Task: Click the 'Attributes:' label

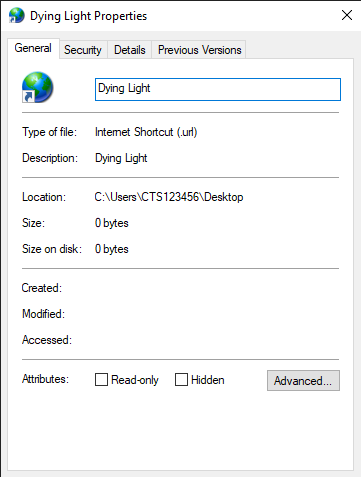Action: tap(45, 379)
